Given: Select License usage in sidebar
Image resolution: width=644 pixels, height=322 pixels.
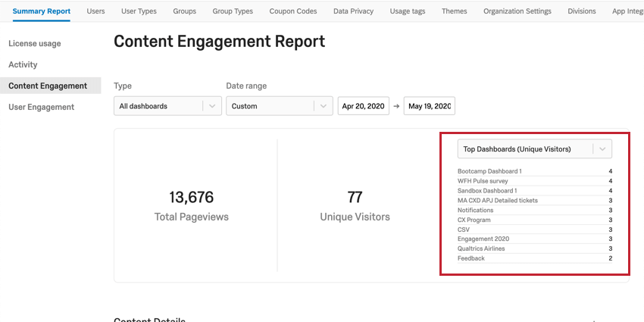Looking at the screenshot, I should pos(35,43).
